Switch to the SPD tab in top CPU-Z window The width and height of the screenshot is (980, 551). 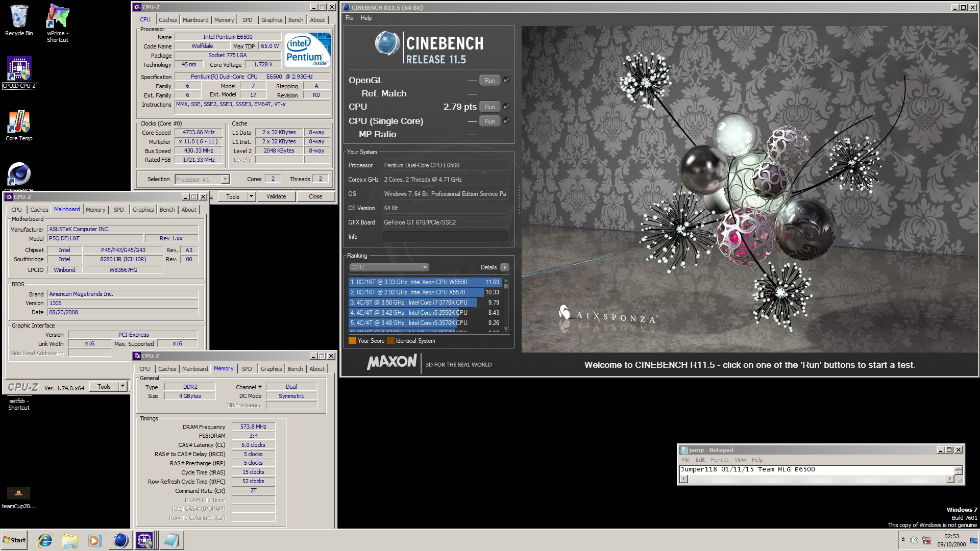pos(247,20)
